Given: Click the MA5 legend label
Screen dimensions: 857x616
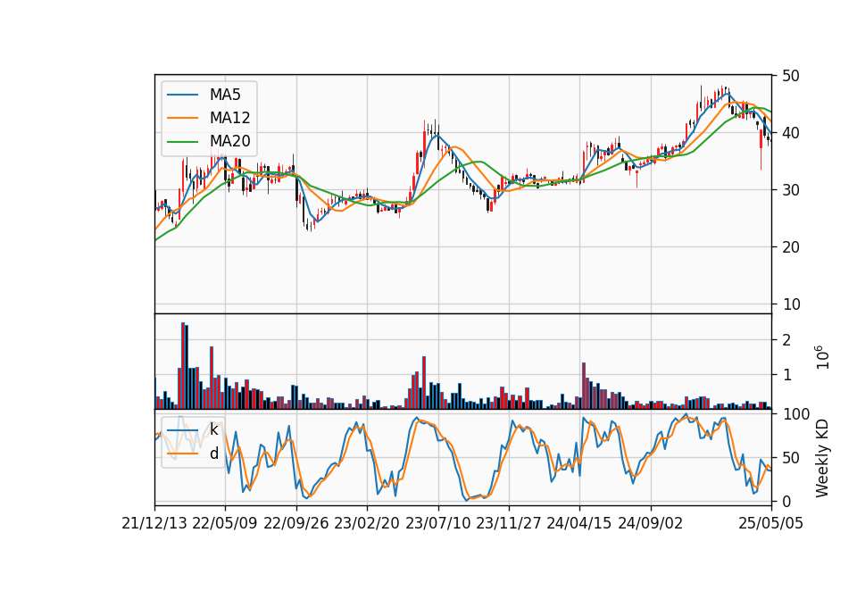Looking at the screenshot, I should coord(225,95).
